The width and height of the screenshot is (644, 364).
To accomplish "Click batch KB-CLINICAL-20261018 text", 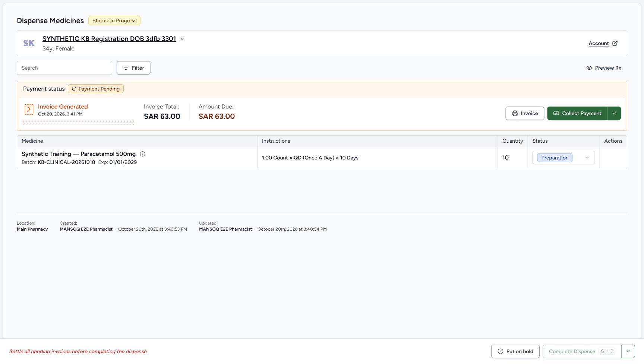I will tap(66, 162).
